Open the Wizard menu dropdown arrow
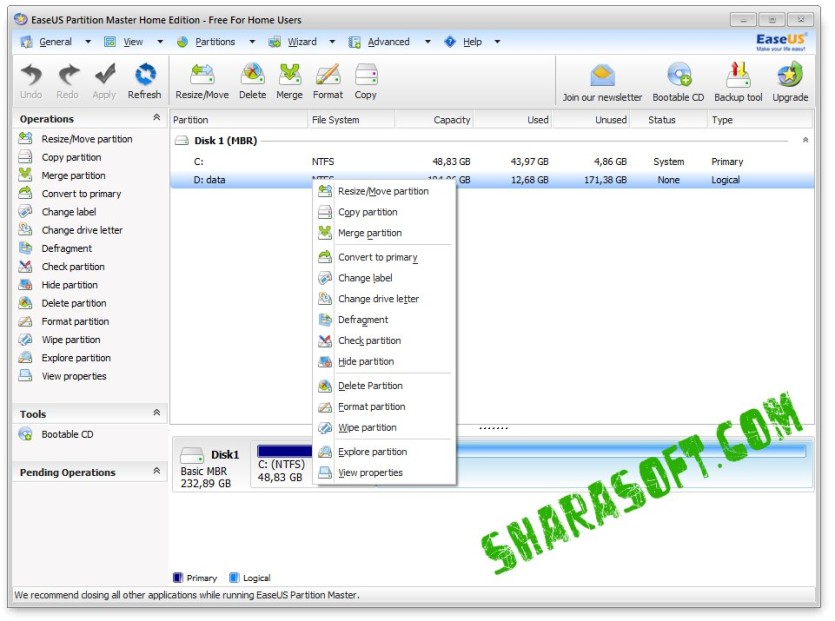This screenshot has width=835, height=621. point(332,42)
